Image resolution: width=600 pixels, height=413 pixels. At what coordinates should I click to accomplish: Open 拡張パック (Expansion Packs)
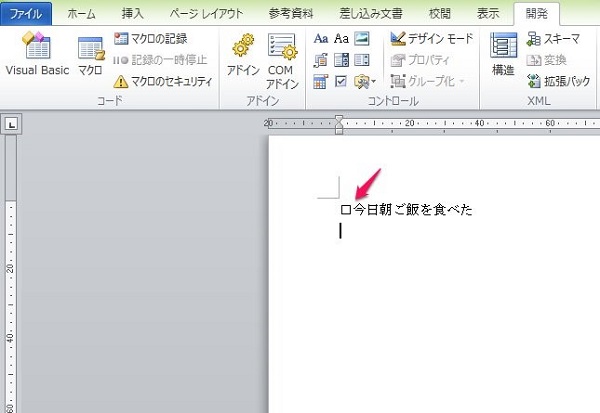[559, 81]
